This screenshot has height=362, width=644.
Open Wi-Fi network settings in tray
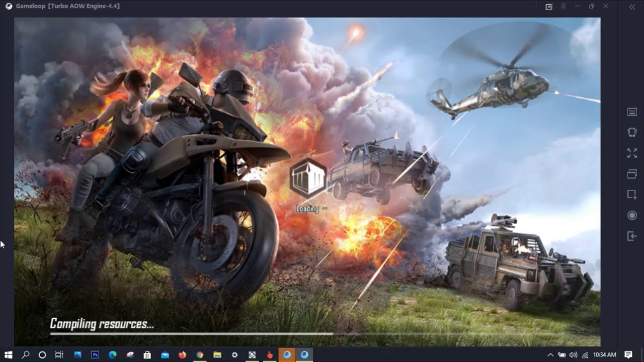[585, 354]
